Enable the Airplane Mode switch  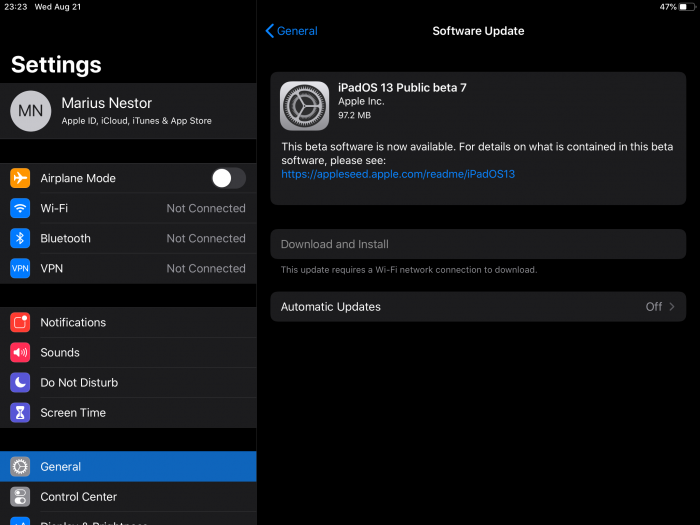(228, 178)
